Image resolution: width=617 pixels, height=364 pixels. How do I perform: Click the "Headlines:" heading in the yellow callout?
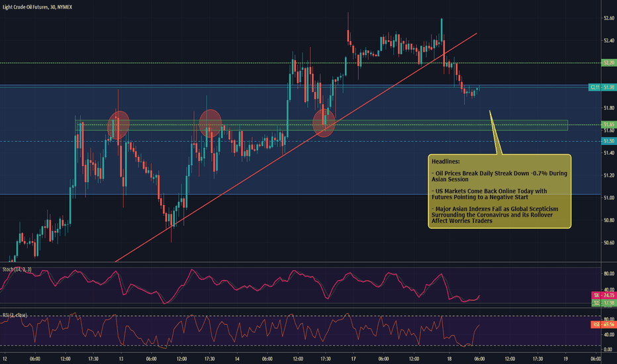tap(446, 161)
